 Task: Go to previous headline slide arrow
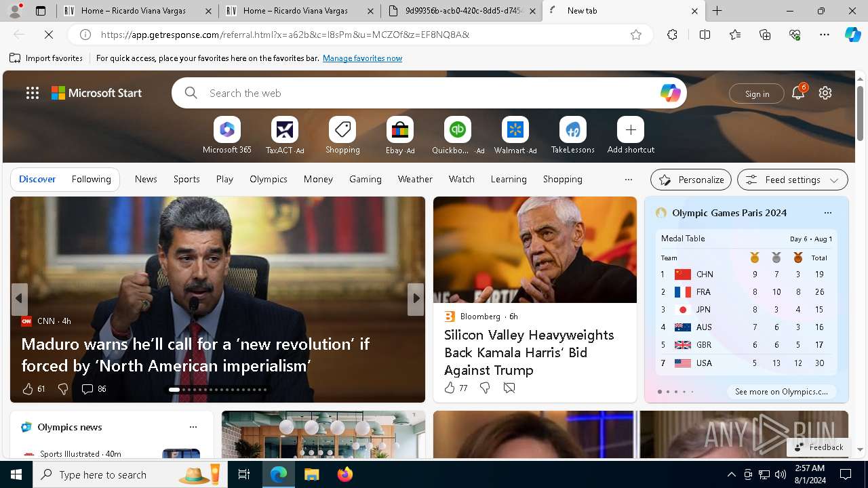tap(19, 298)
